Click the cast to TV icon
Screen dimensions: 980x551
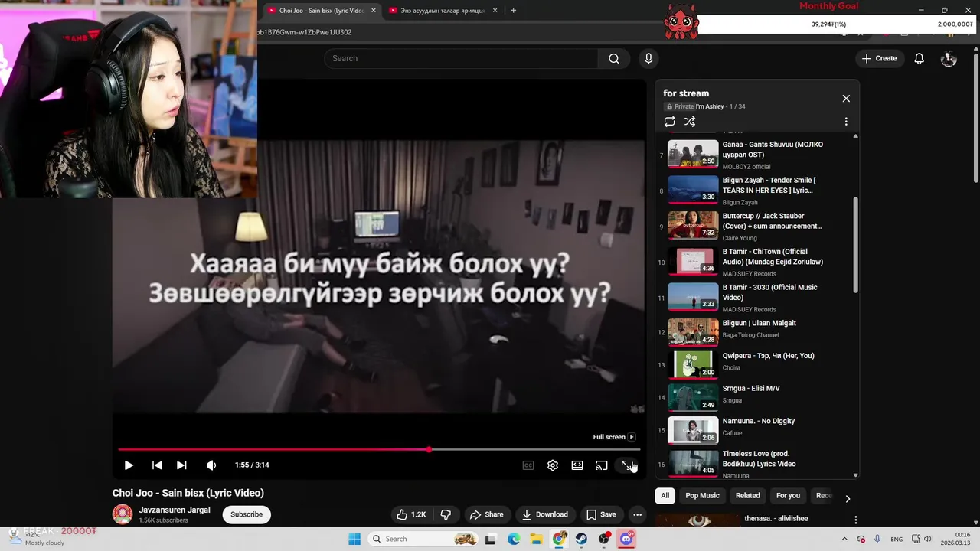tap(602, 465)
